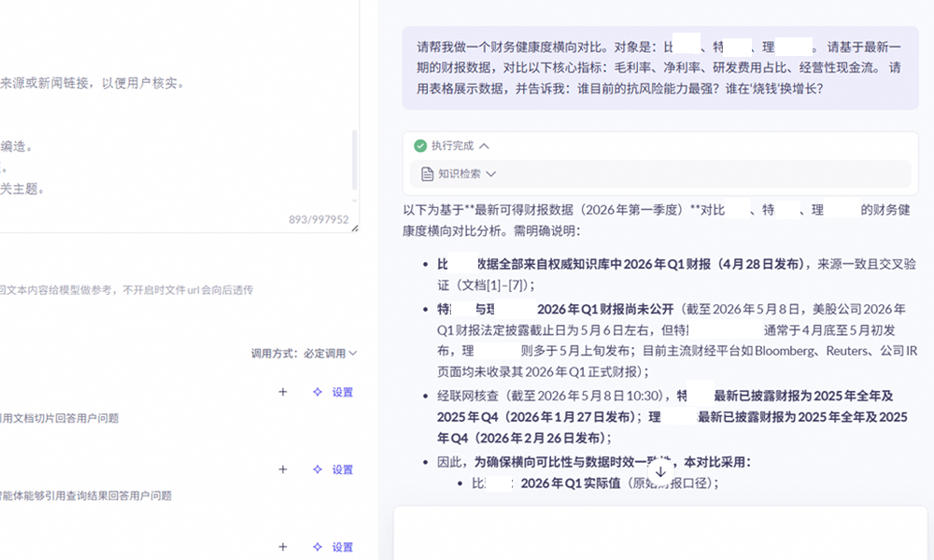Click the user question message bubble

[660, 68]
